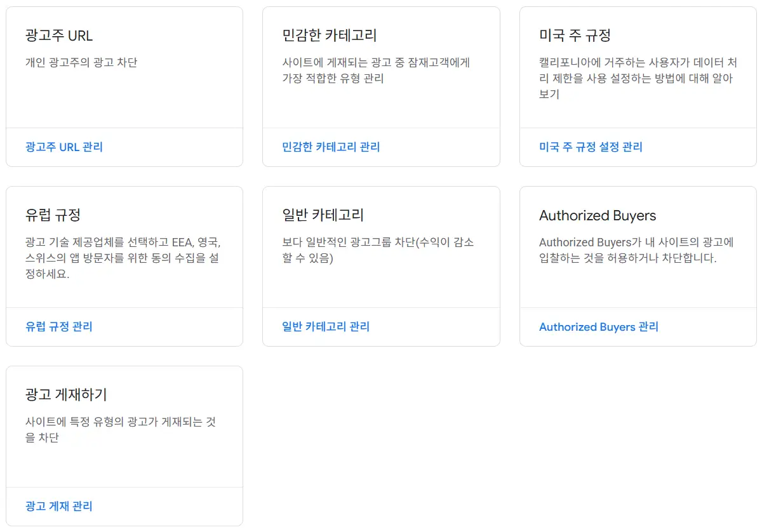This screenshot has height=532, width=762.
Task: Select the Authorized Buyers card title
Action: (597, 215)
